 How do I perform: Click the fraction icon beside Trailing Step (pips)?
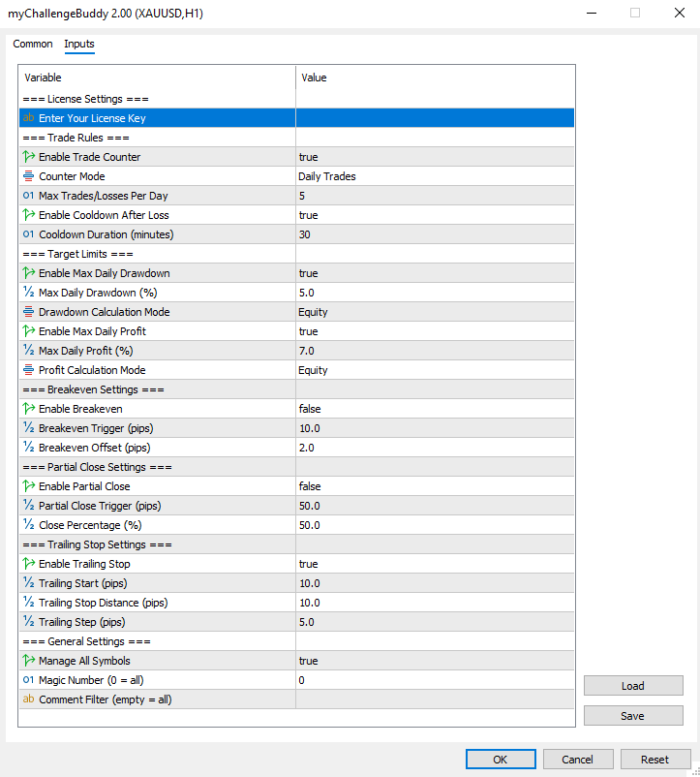(28, 622)
